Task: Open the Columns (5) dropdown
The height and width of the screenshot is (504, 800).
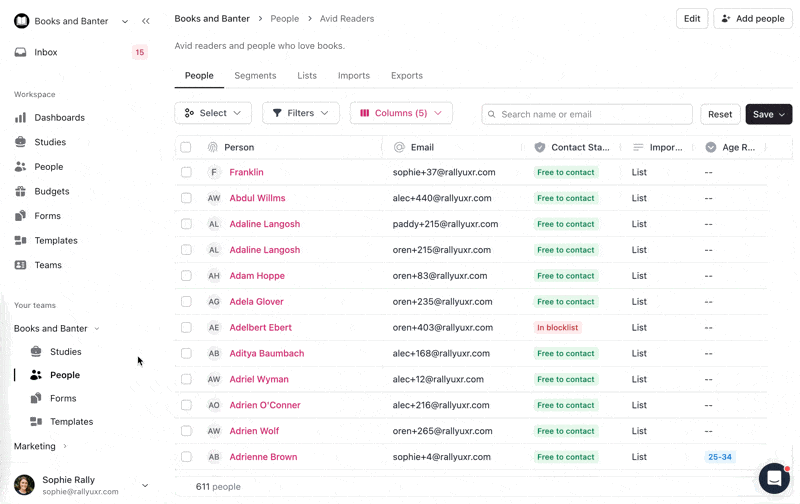Action: point(401,113)
